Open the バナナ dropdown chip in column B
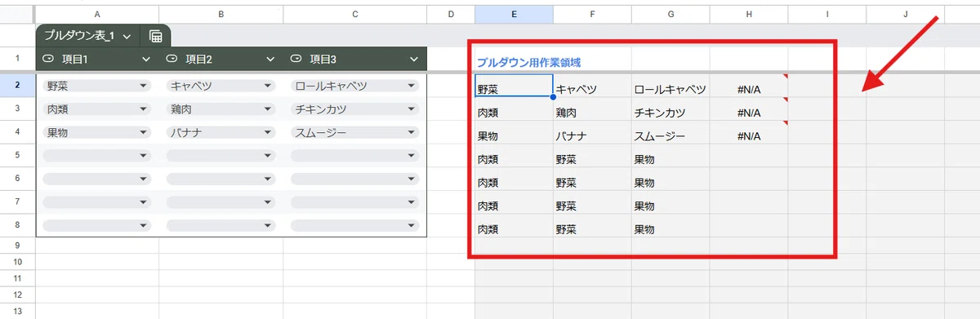 coord(221,131)
